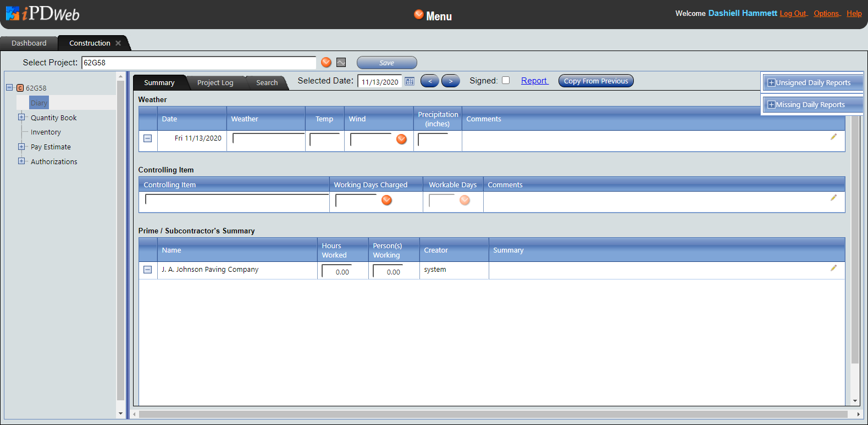Viewport: 868px width, 425px height.
Task: Switch to the Project Log tab
Action: click(x=215, y=83)
